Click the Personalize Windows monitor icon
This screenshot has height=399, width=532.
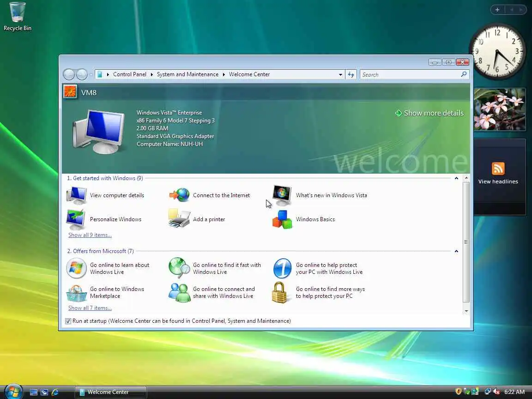click(x=76, y=219)
